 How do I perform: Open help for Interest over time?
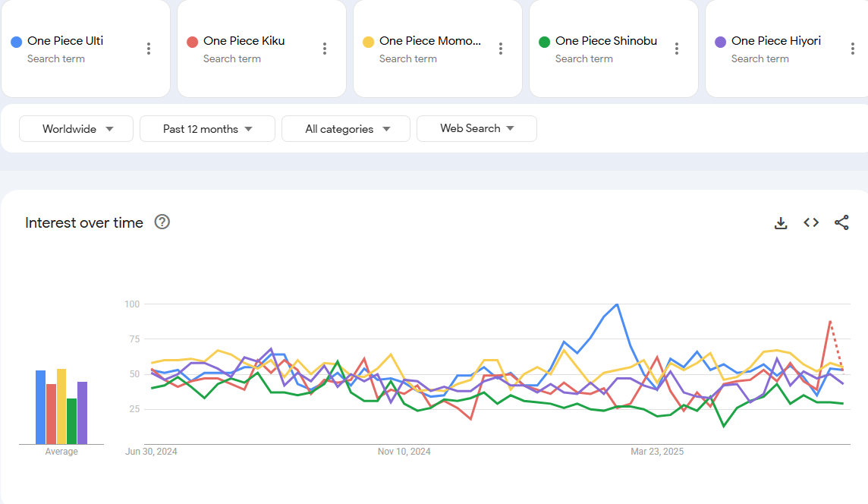(x=162, y=222)
